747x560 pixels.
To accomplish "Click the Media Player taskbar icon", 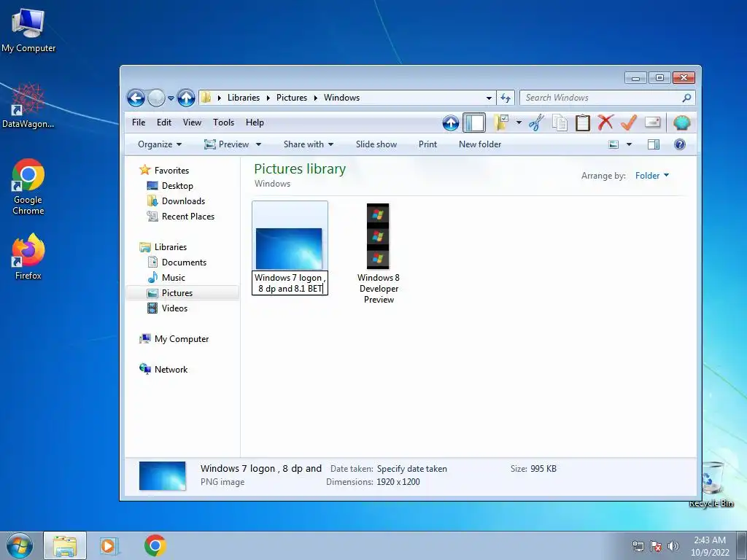I will [109, 545].
